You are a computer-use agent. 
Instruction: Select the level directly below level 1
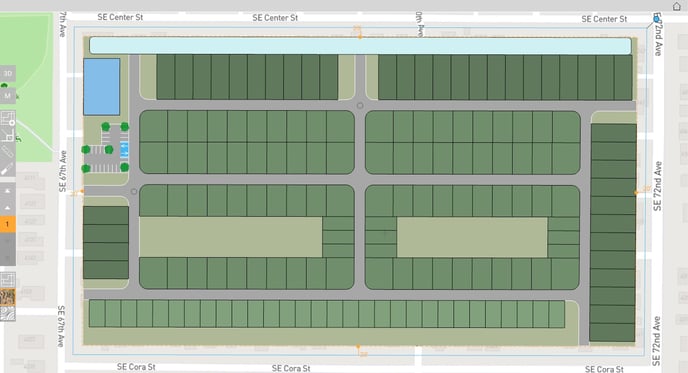pyautogui.click(x=7, y=241)
